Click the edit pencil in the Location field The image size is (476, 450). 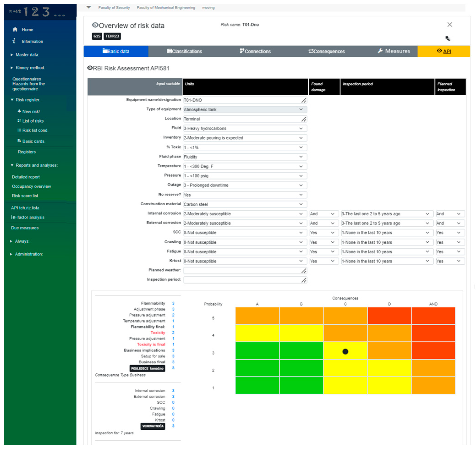[304, 119]
